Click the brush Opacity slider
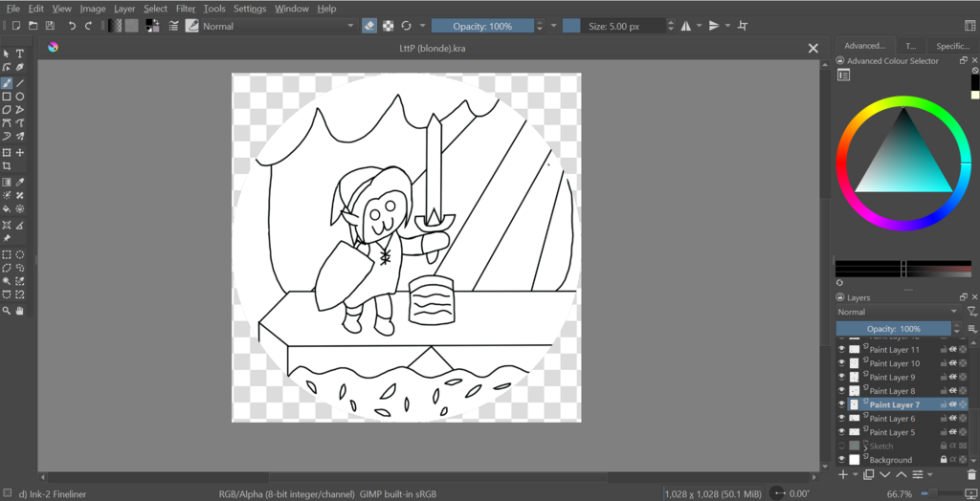 484,26
